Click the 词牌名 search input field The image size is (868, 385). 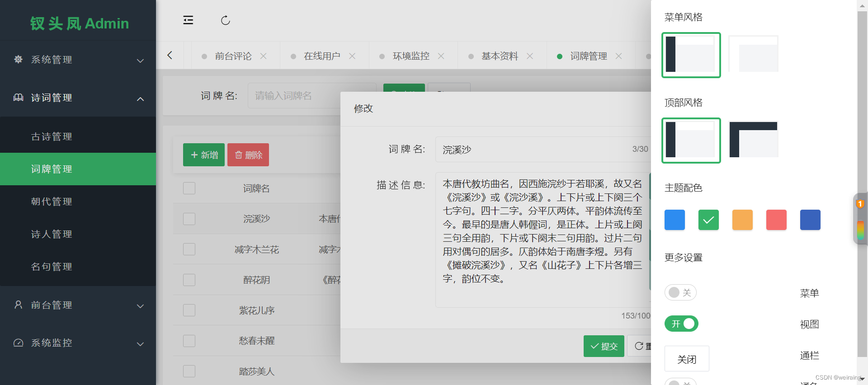[312, 96]
